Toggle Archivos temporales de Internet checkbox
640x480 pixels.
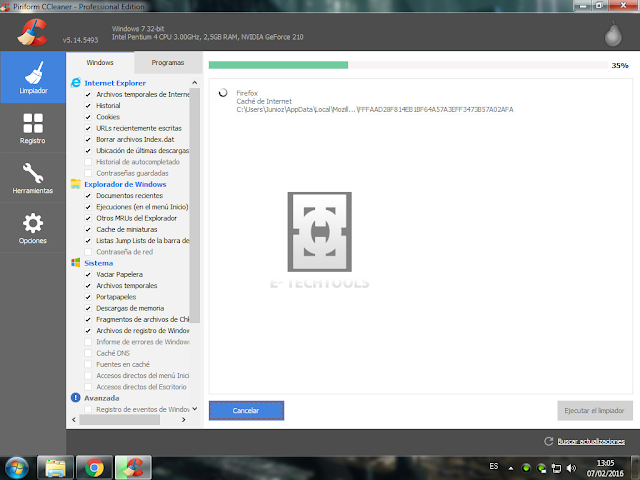click(88, 94)
